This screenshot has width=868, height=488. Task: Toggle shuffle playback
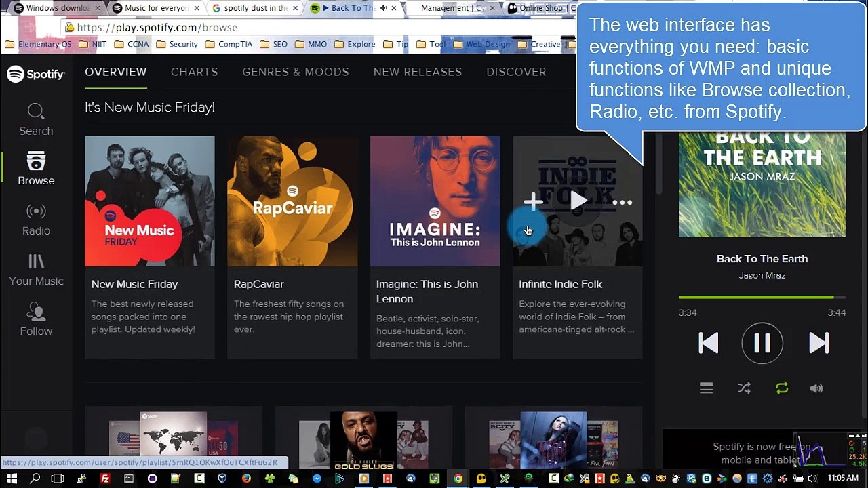click(x=744, y=388)
